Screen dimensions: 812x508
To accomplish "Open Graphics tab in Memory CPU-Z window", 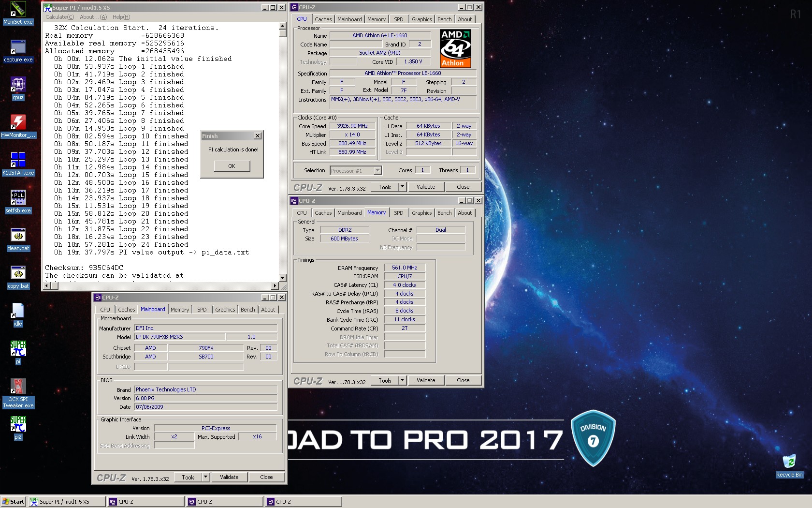I will point(422,213).
